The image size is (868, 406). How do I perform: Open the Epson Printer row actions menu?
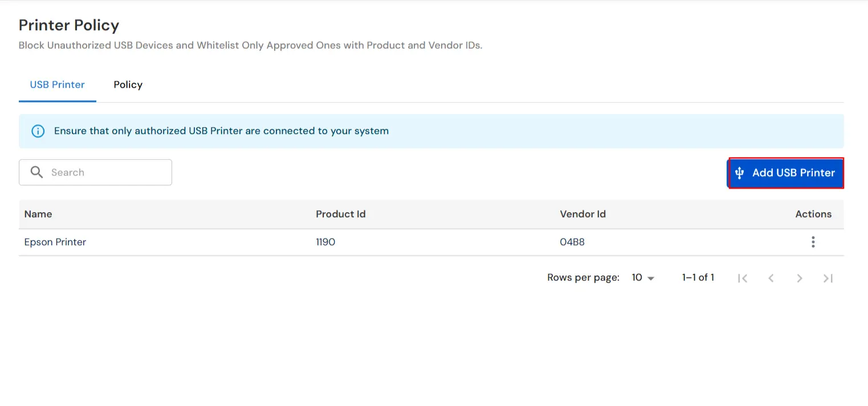813,242
